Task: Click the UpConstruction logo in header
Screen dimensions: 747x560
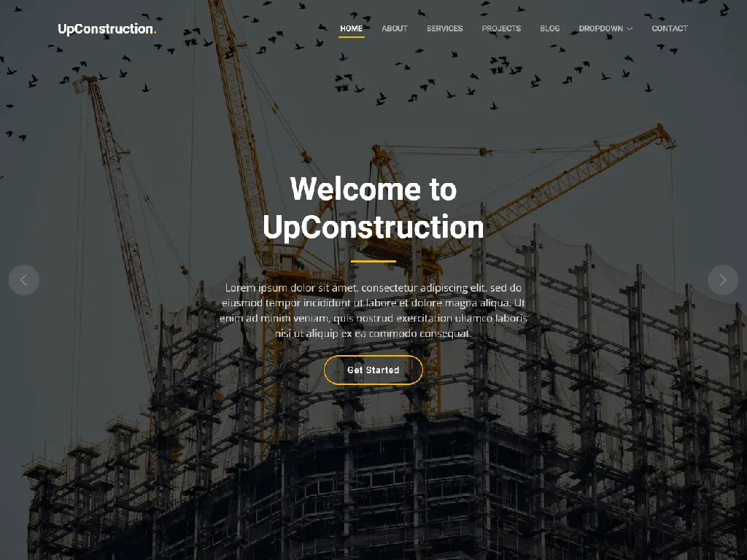Action: (107, 29)
